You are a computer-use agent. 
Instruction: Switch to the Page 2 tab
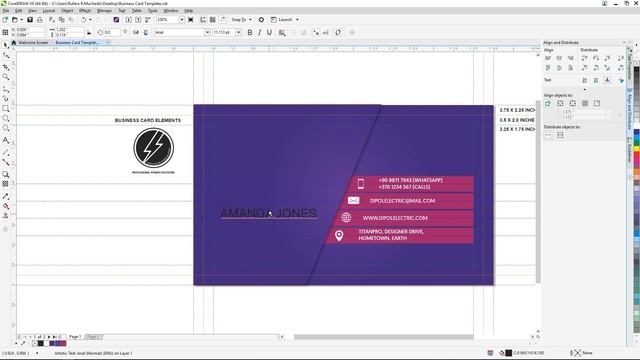[93, 337]
